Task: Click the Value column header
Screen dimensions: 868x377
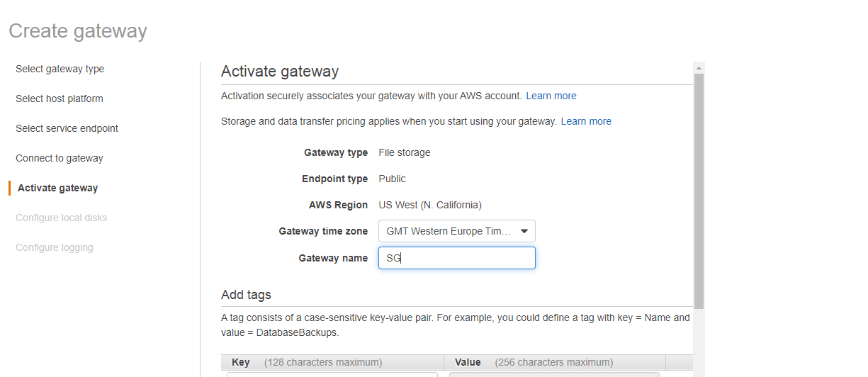Action: click(x=468, y=362)
